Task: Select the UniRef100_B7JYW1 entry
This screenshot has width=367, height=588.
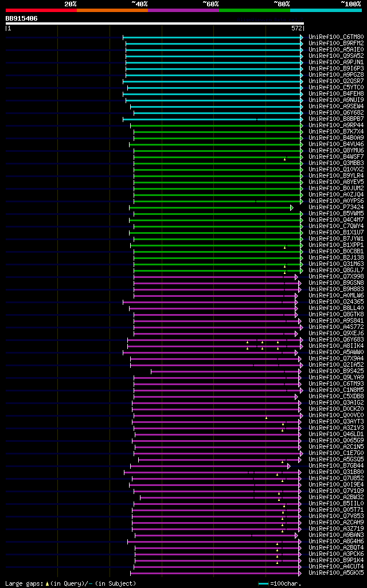Action: (336, 239)
